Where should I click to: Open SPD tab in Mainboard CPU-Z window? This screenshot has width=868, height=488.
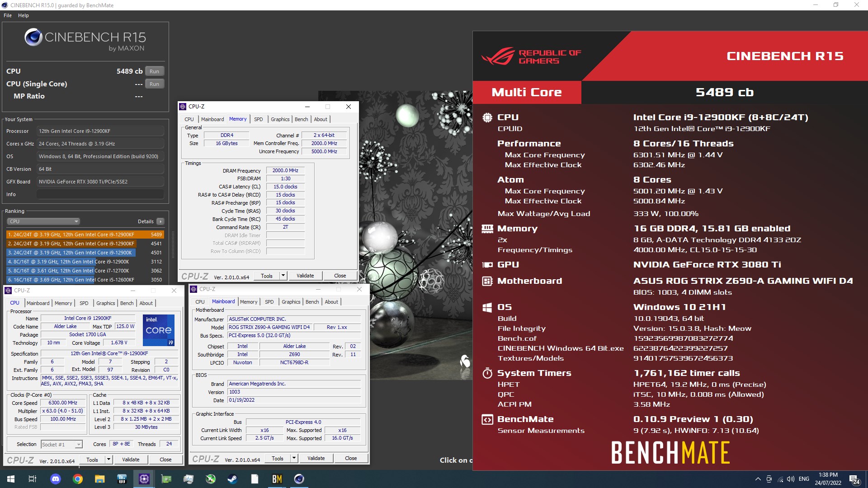tap(269, 302)
